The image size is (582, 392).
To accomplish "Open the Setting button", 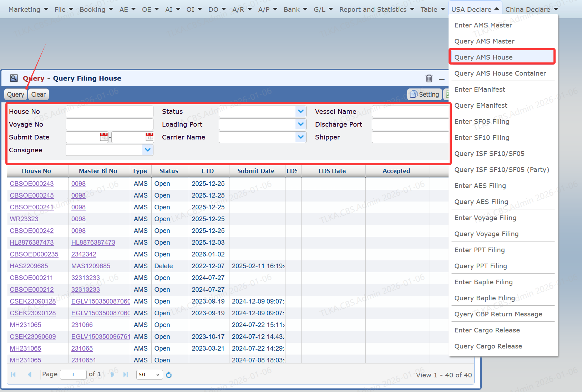I will point(425,95).
